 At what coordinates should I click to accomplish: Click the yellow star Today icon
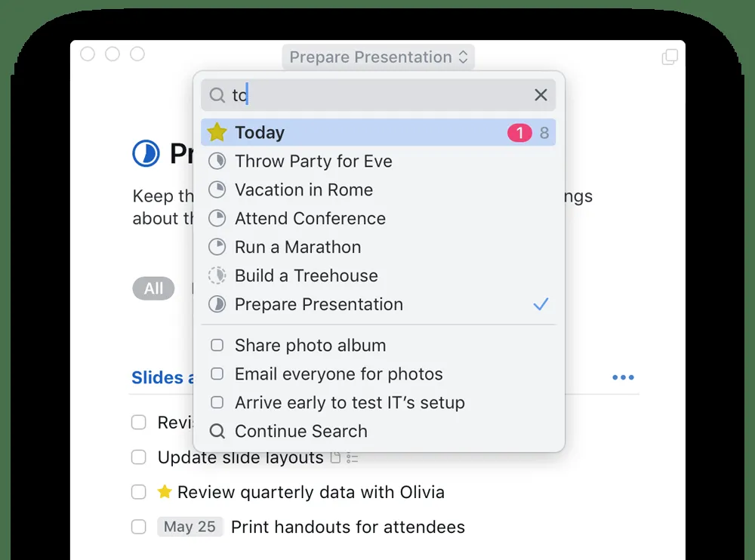217,133
